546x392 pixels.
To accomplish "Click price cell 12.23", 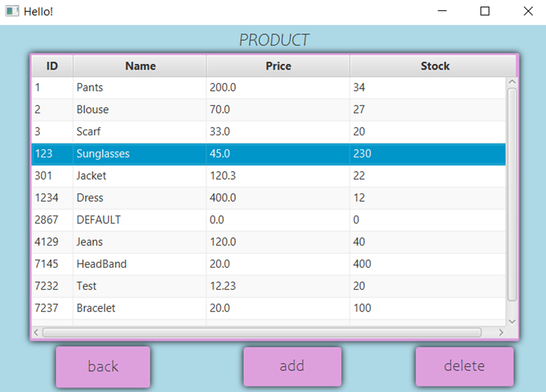I will tap(278, 286).
